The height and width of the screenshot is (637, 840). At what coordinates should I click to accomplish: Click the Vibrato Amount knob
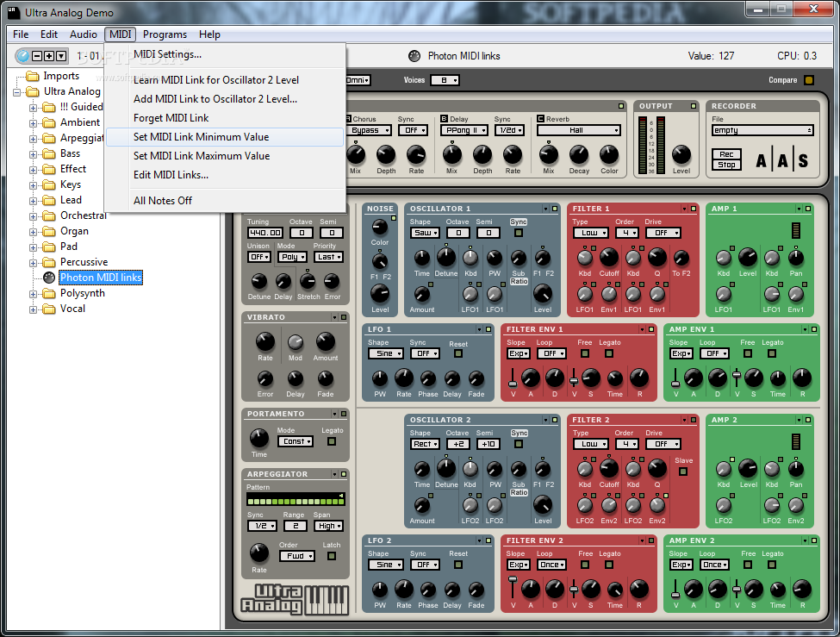(325, 341)
